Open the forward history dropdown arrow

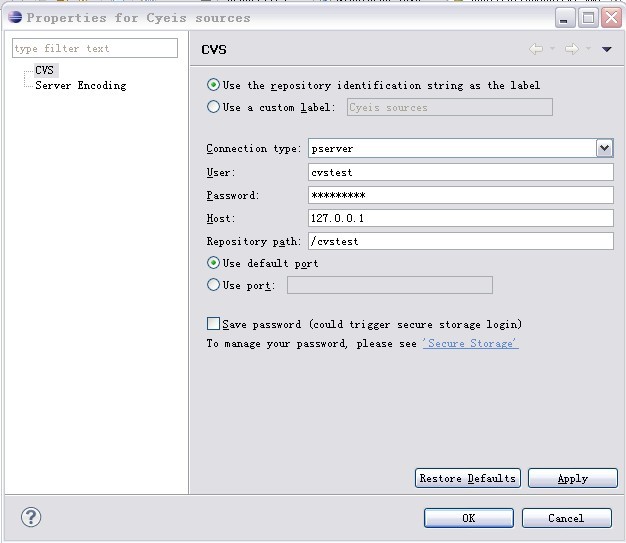pos(588,49)
